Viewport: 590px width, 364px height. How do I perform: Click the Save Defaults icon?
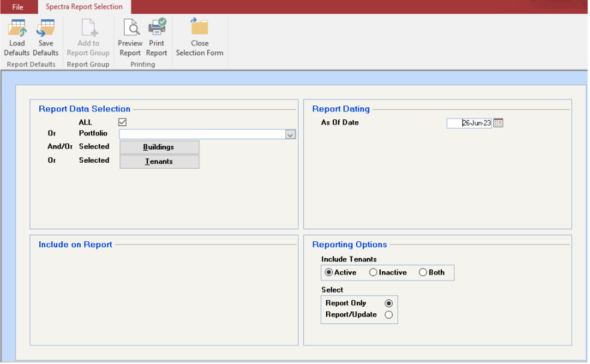[x=45, y=28]
